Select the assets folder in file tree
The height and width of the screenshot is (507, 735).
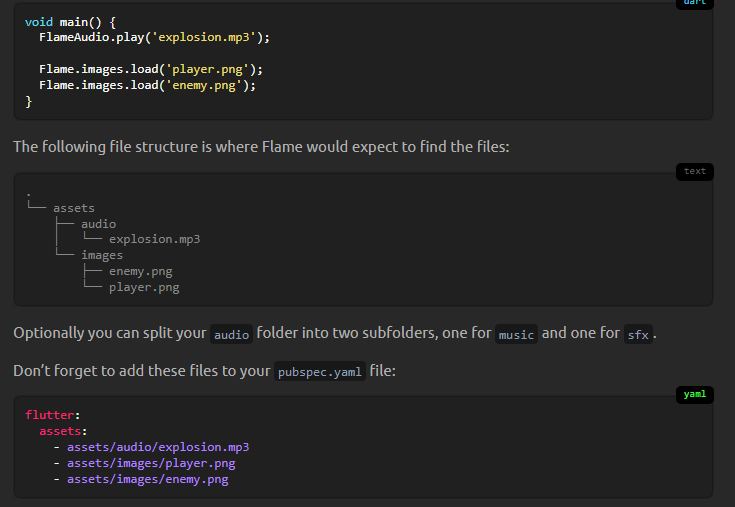74,208
